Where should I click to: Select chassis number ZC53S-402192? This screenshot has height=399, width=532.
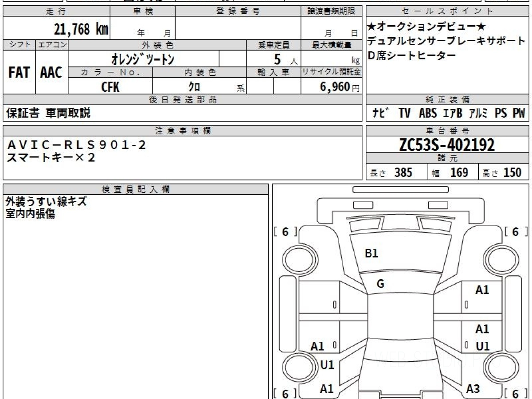pyautogui.click(x=447, y=145)
